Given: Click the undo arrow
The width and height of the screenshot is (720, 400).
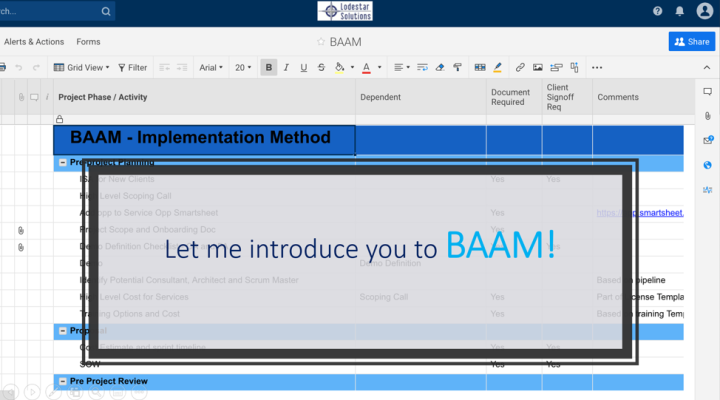Looking at the screenshot, I should click(19, 68).
